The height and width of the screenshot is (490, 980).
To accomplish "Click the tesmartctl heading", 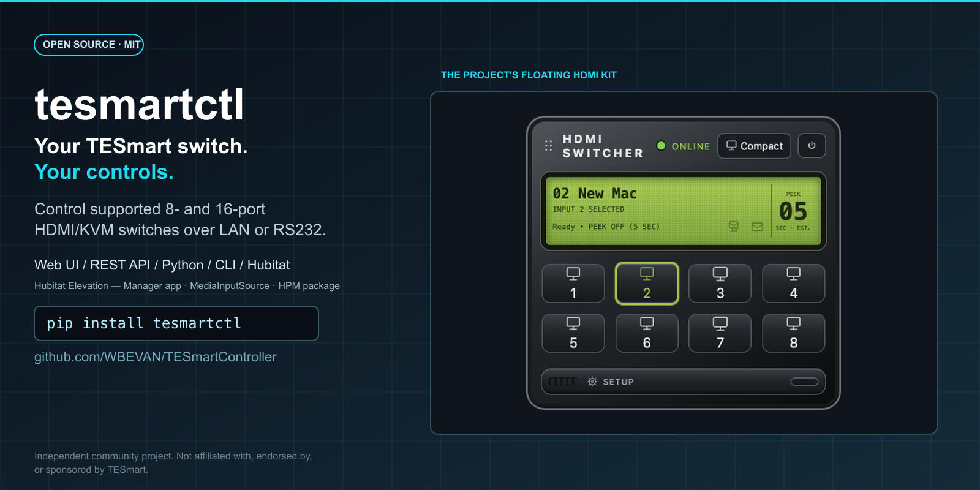I will point(140,105).
